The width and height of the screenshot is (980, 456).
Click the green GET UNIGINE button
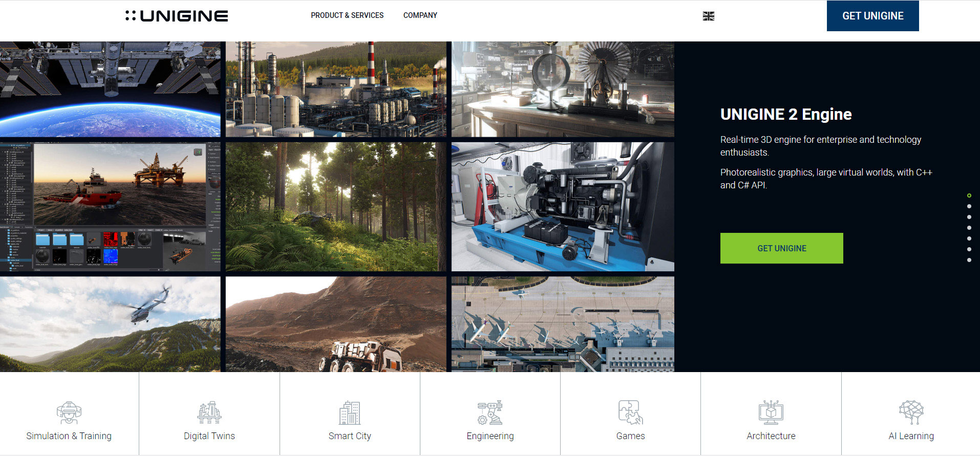781,248
